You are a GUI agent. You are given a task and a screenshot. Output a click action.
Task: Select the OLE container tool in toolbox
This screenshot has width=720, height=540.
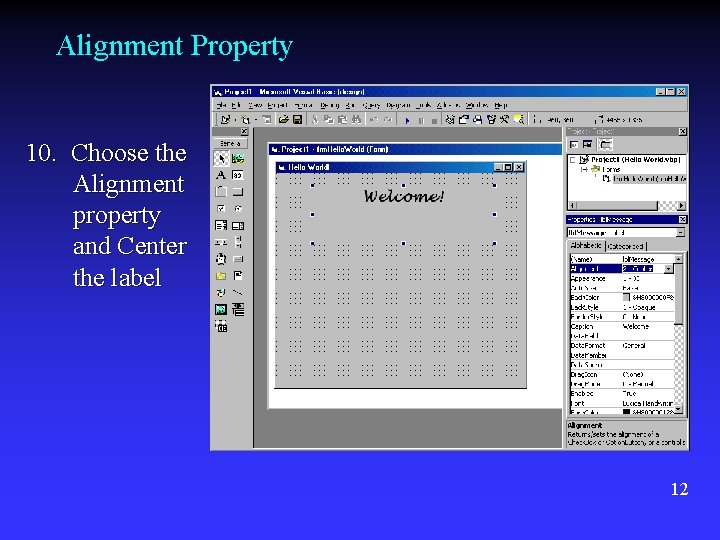[221, 326]
